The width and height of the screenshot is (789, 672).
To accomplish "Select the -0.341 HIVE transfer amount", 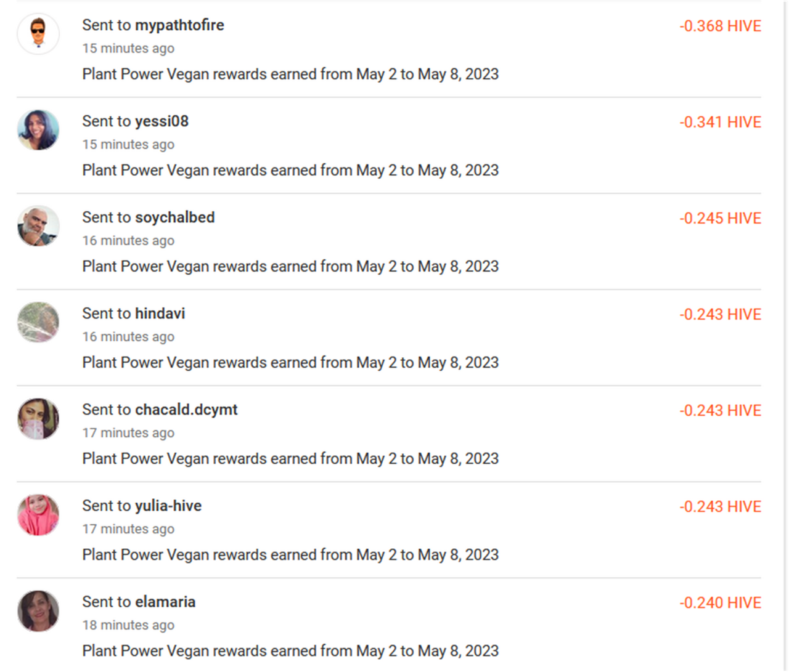I will point(720,122).
